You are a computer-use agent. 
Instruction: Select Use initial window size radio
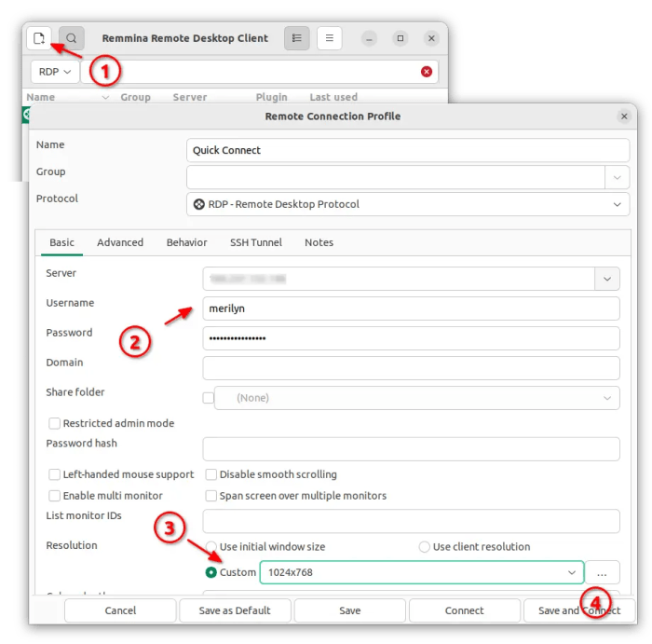pyautogui.click(x=211, y=547)
